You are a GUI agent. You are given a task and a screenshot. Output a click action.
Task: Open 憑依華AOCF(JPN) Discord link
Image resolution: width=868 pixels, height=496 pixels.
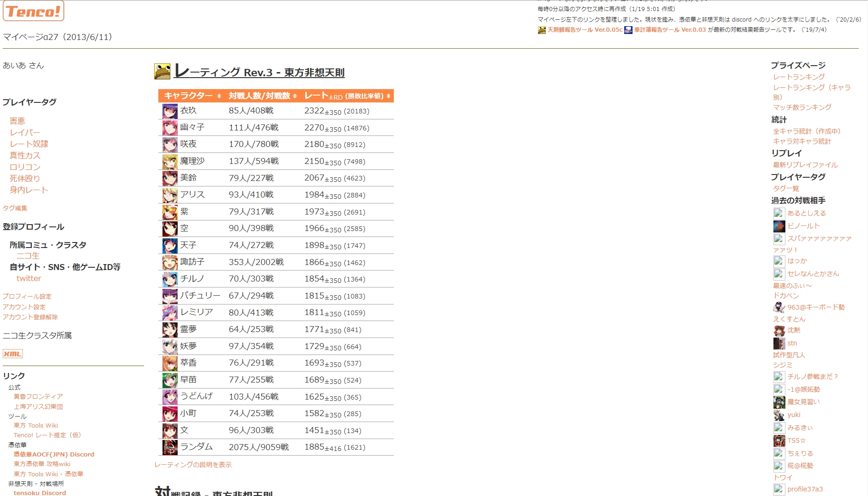(54, 454)
